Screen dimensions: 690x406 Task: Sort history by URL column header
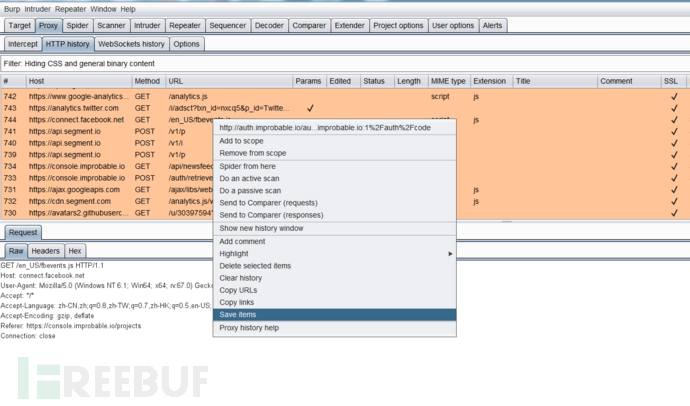(229, 81)
